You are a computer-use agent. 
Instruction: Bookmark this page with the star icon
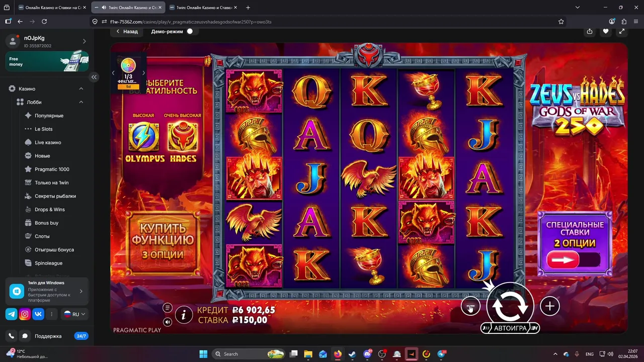coord(561,22)
